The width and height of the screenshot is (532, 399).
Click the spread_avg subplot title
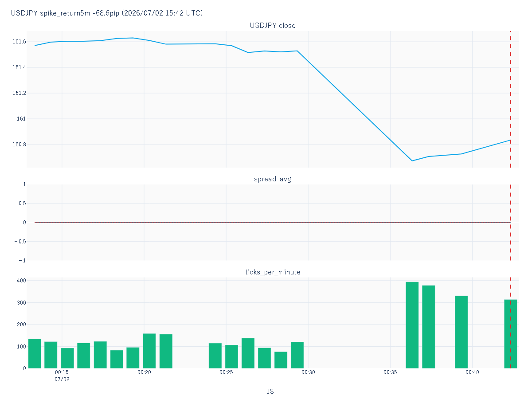coord(273,179)
